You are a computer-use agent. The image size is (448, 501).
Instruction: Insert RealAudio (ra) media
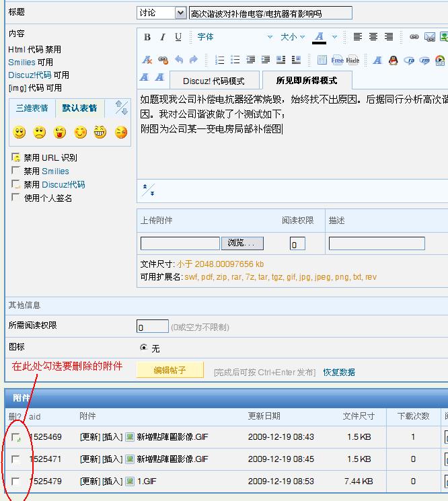(409, 60)
